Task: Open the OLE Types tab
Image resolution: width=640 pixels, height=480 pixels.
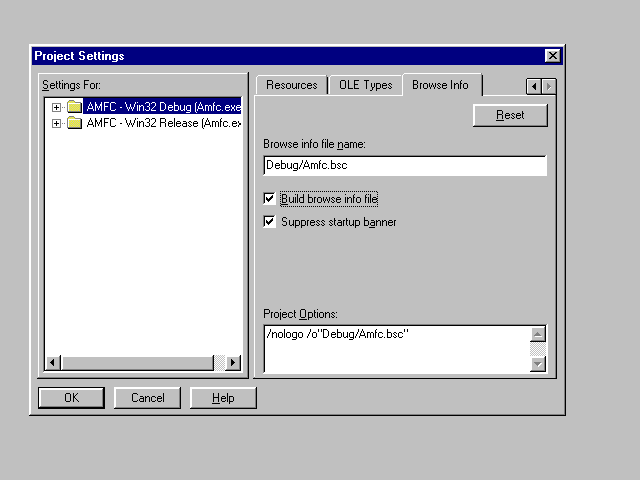Action: tap(365, 85)
